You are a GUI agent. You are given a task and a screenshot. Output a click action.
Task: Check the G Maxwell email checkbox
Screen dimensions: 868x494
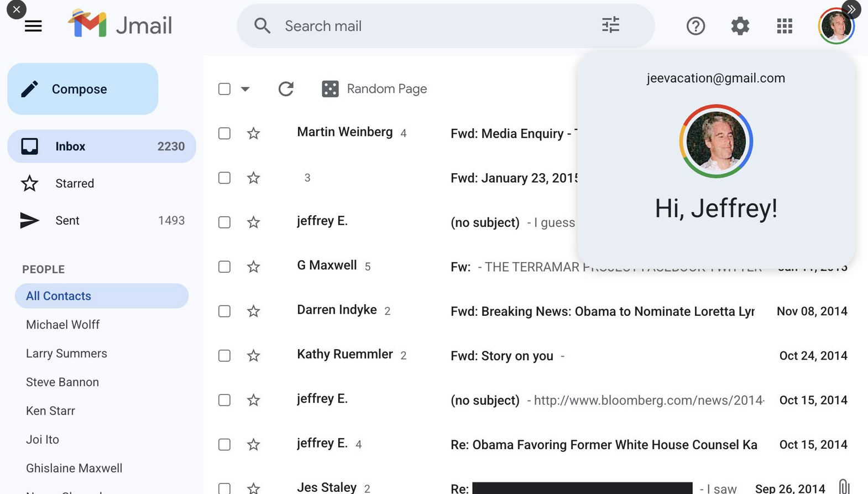coord(224,267)
